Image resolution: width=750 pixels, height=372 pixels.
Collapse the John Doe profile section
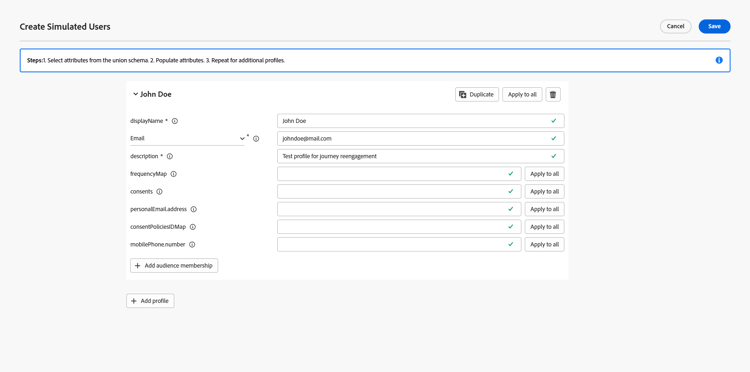point(135,95)
